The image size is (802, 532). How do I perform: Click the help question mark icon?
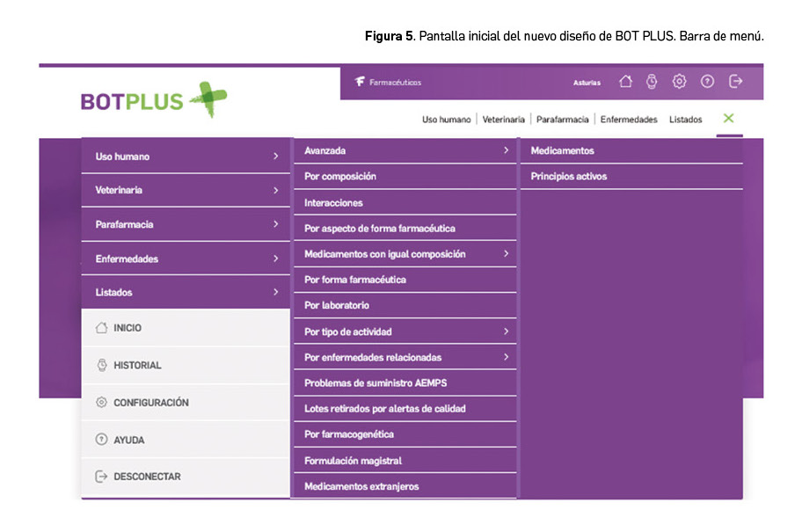(707, 82)
